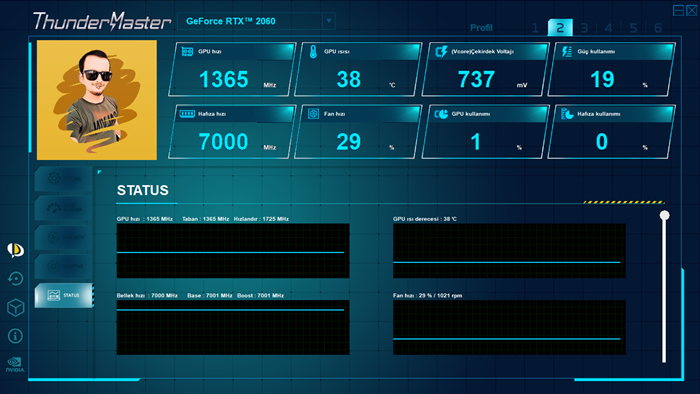Click the ThunderMaster logo
Screen dimensions: 700x394
pos(102,21)
